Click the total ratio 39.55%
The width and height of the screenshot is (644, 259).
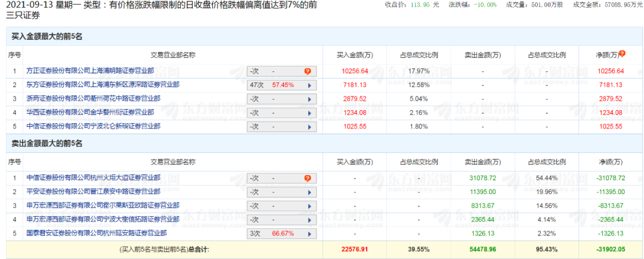click(x=419, y=249)
